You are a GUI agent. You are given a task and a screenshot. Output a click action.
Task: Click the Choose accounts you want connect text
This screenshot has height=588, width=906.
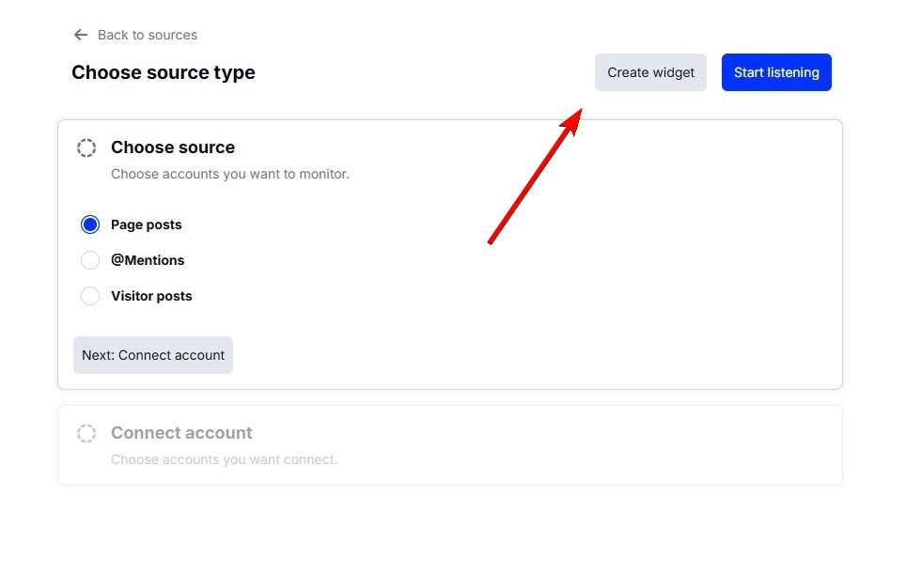pyautogui.click(x=222, y=459)
